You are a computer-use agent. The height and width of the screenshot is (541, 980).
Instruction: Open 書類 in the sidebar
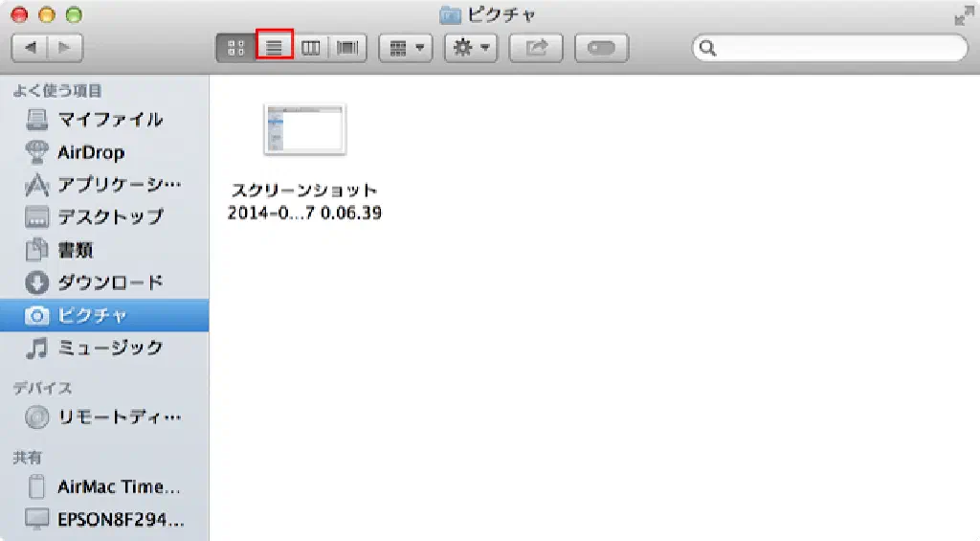(75, 250)
